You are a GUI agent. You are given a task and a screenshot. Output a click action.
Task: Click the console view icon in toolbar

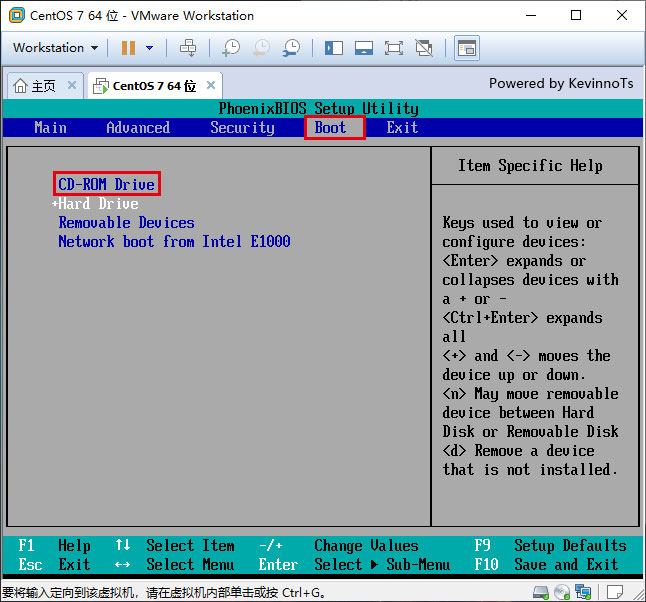coord(467,48)
